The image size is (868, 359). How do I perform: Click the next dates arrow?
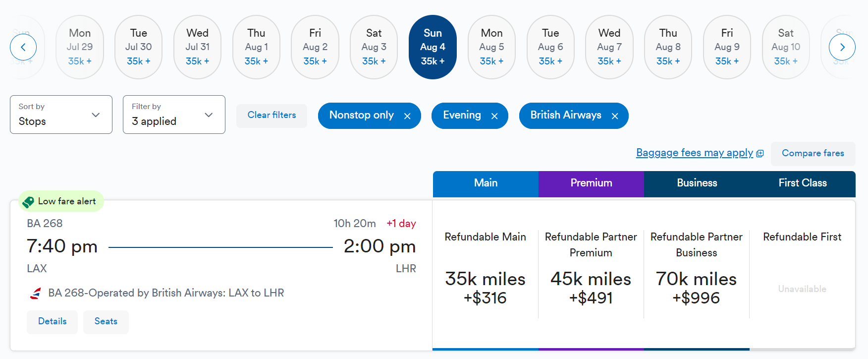[842, 47]
